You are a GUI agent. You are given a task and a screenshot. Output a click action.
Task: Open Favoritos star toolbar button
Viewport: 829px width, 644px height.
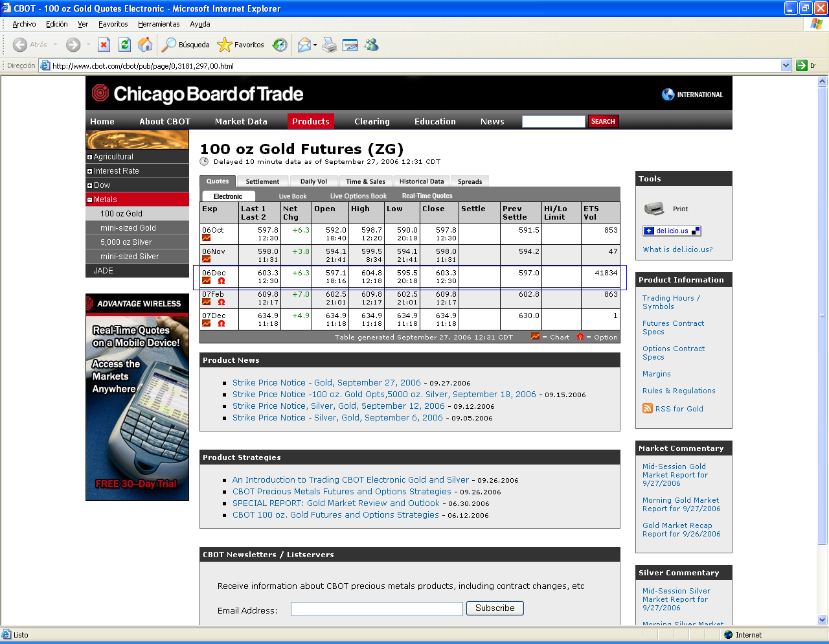[x=241, y=45]
